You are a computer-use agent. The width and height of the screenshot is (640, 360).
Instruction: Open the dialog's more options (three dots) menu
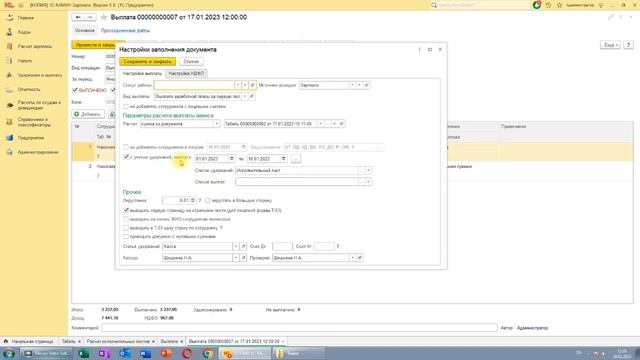[x=419, y=49]
